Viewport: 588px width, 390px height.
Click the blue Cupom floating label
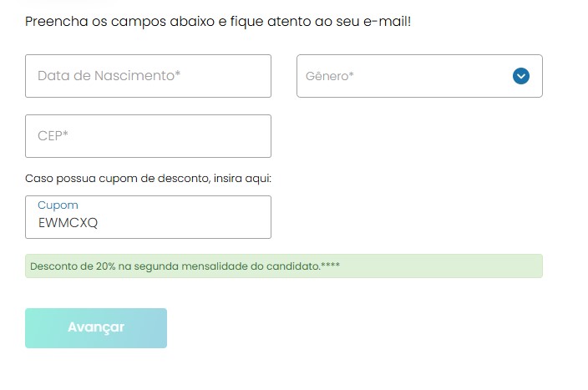pos(58,205)
